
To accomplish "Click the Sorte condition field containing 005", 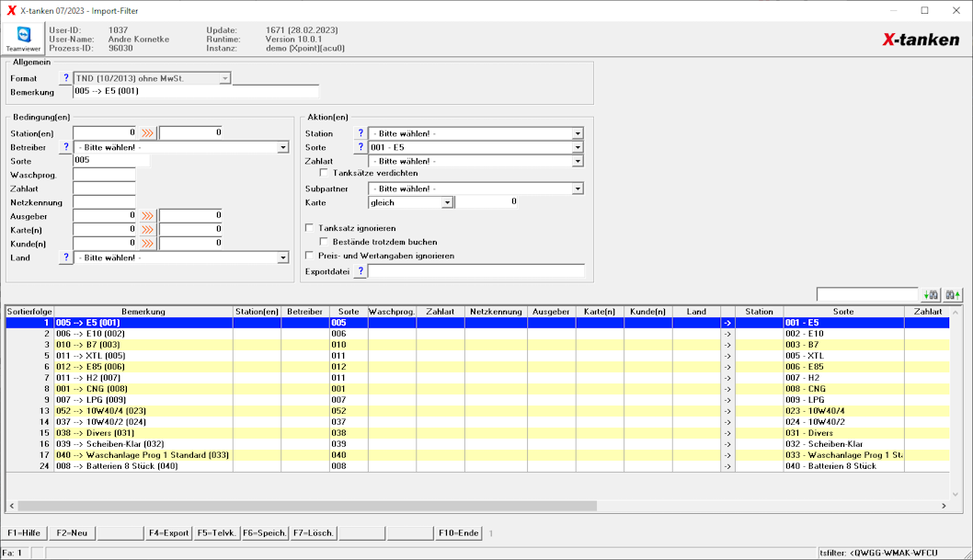I will point(111,160).
